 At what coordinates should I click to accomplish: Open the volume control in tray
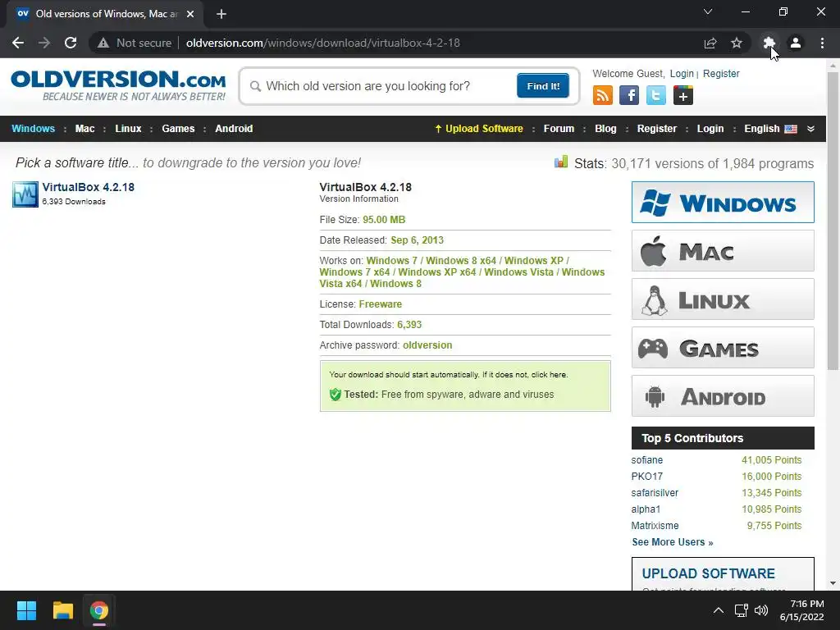pyautogui.click(x=761, y=610)
